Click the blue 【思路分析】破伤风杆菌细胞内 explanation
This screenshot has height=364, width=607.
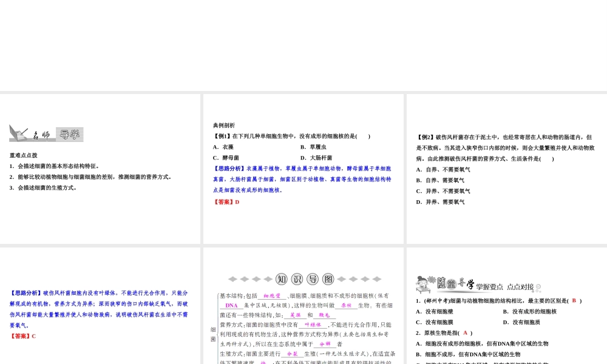[x=99, y=309]
